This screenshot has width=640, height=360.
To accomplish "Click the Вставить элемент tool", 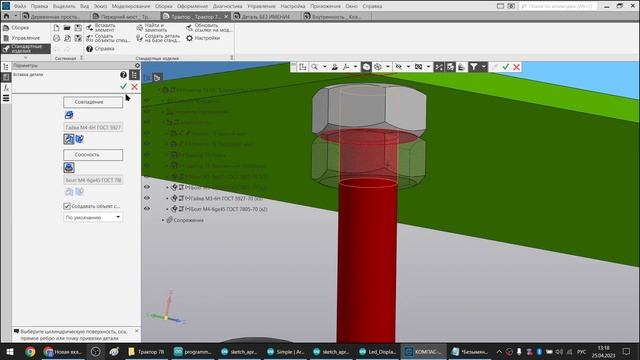I will click(x=102, y=28).
